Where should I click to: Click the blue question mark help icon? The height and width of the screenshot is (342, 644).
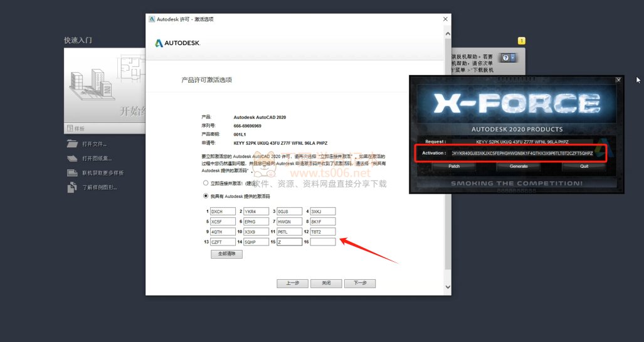pos(505,58)
